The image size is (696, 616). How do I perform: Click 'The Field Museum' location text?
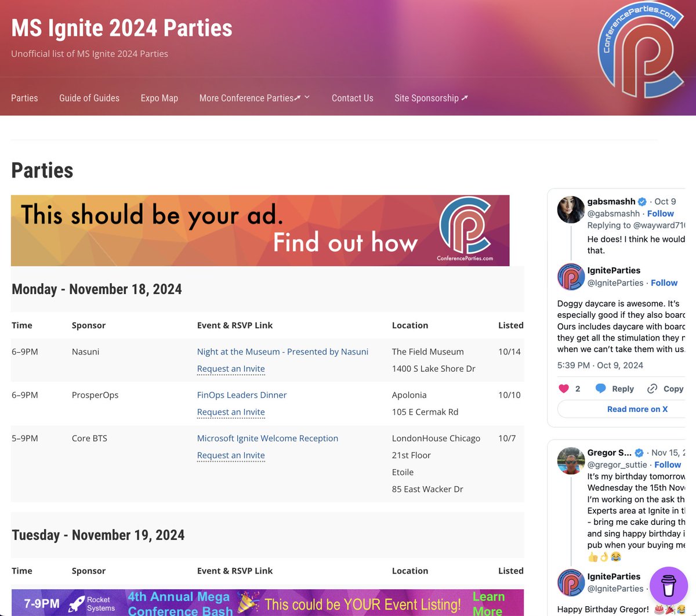(428, 352)
